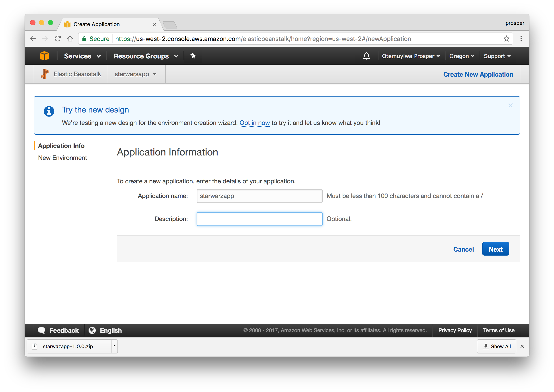Click the blue Next button

pyautogui.click(x=495, y=249)
